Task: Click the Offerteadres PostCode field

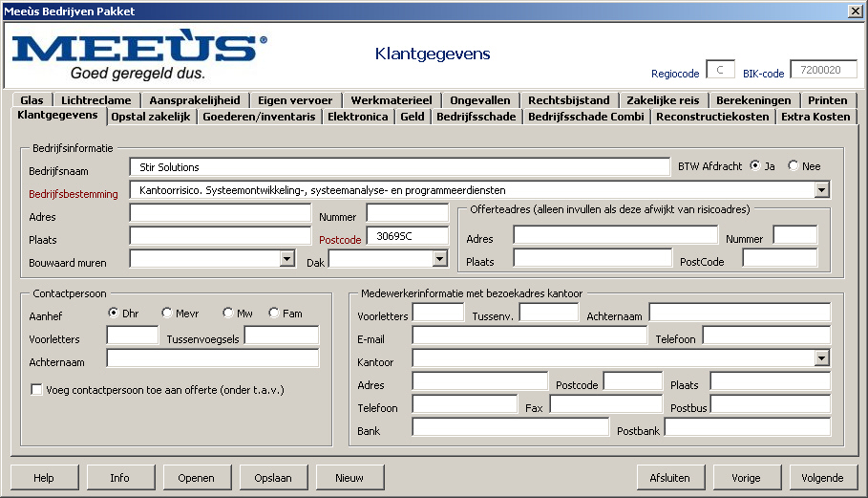Action: [x=780, y=257]
